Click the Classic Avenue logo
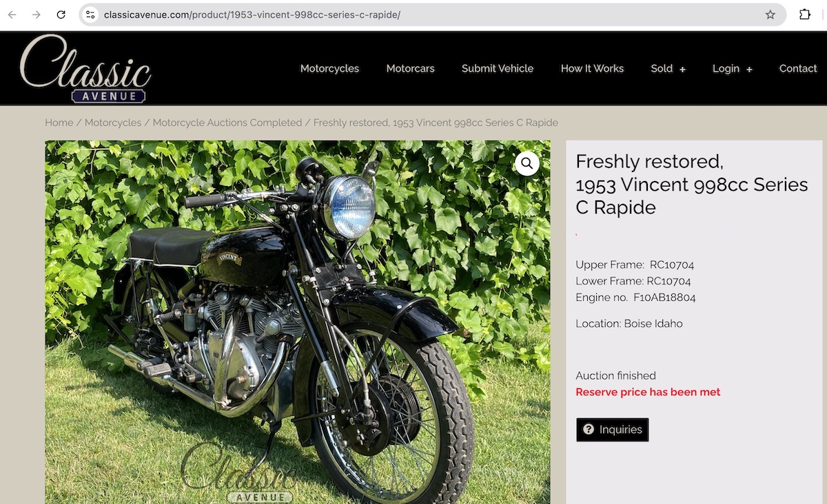Screen dimensions: 827x504 (x=85, y=69)
